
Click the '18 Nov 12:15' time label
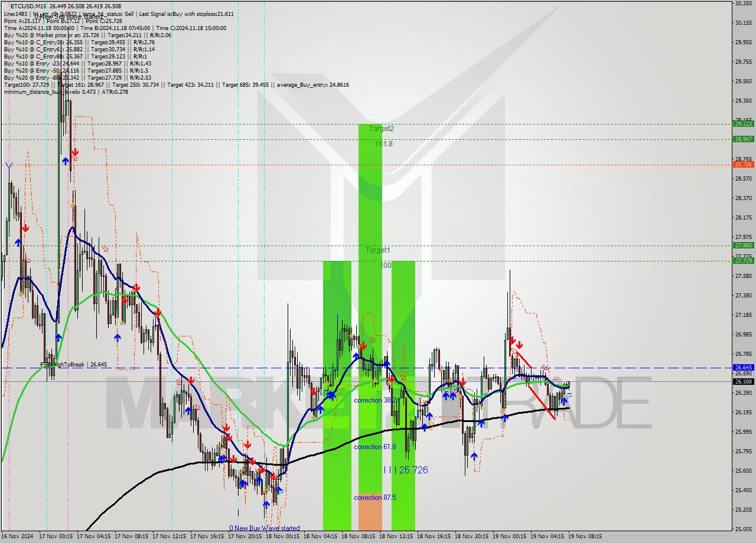[x=396, y=537]
